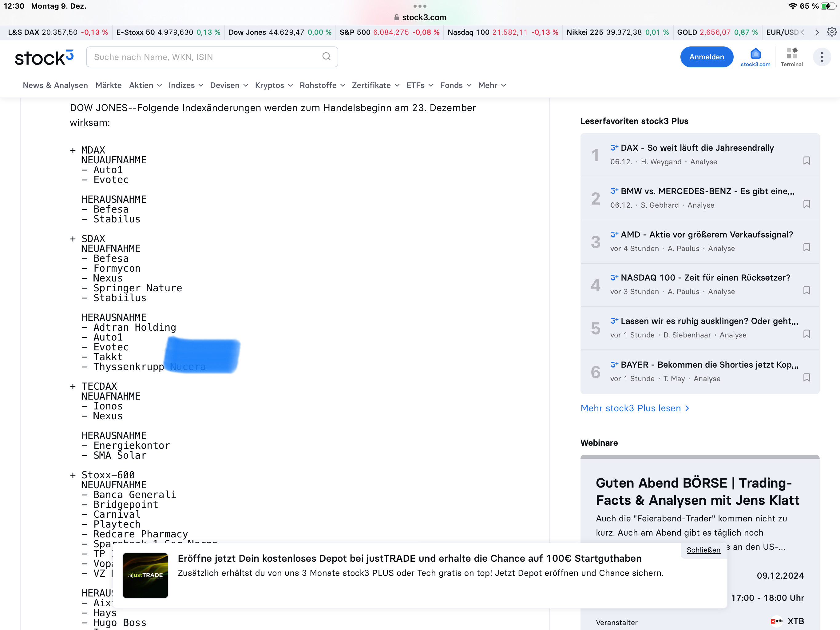The width and height of the screenshot is (840, 630).
Task: Tap the browser three-dot multitasking indicator
Action: click(420, 6)
